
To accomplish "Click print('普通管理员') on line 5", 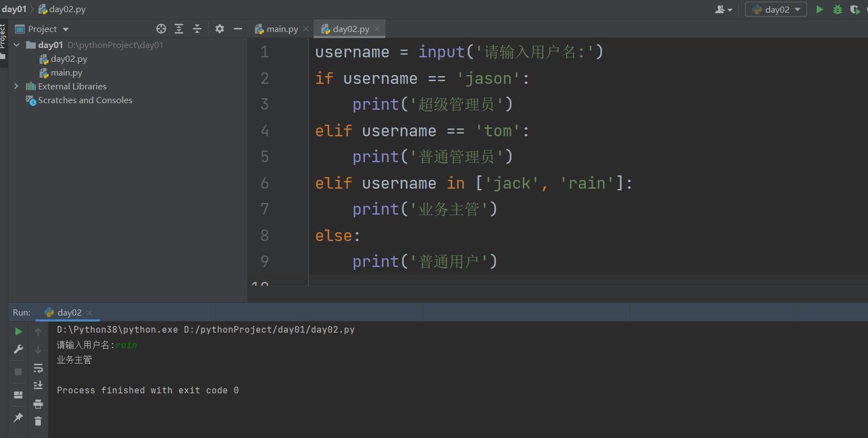I will click(433, 157).
